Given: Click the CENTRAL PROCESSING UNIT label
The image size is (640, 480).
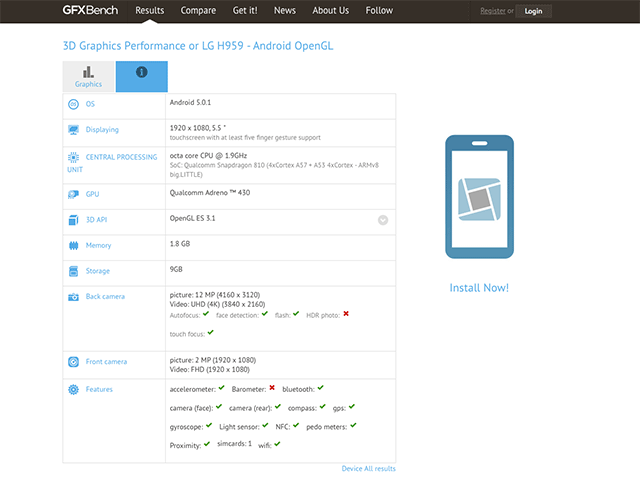Looking at the screenshot, I should click(x=112, y=163).
